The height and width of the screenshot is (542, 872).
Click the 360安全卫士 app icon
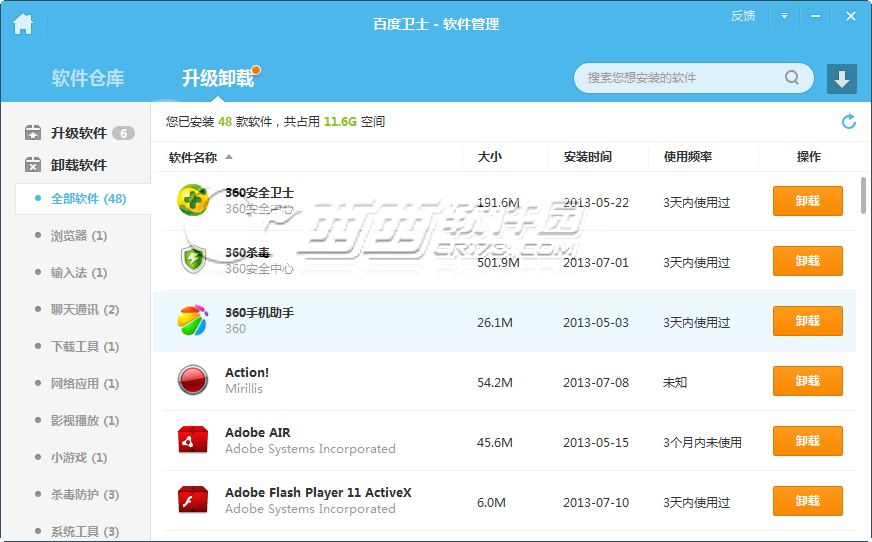193,200
